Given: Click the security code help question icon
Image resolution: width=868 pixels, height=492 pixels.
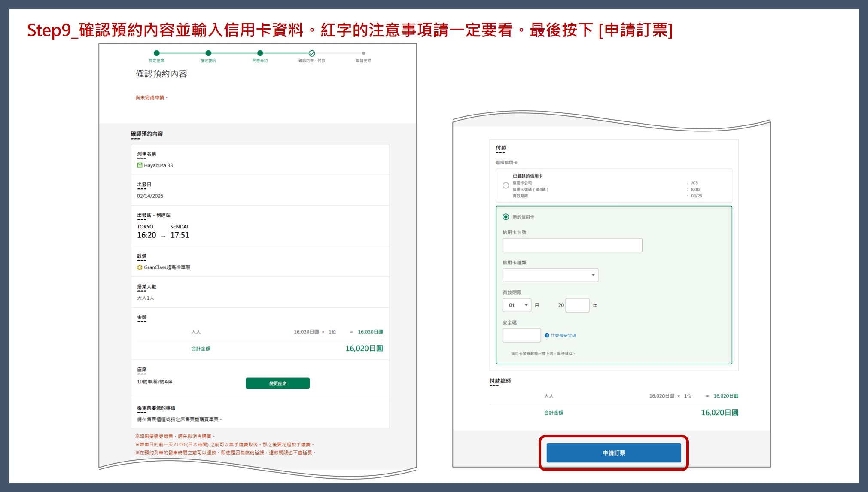Looking at the screenshot, I should 547,335.
